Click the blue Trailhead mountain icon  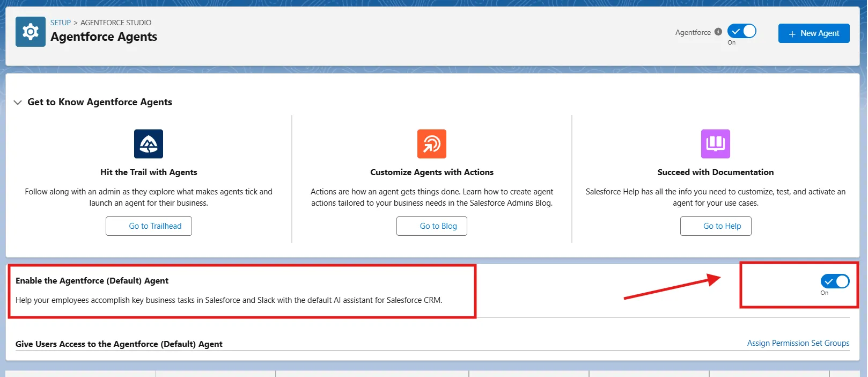pyautogui.click(x=149, y=144)
